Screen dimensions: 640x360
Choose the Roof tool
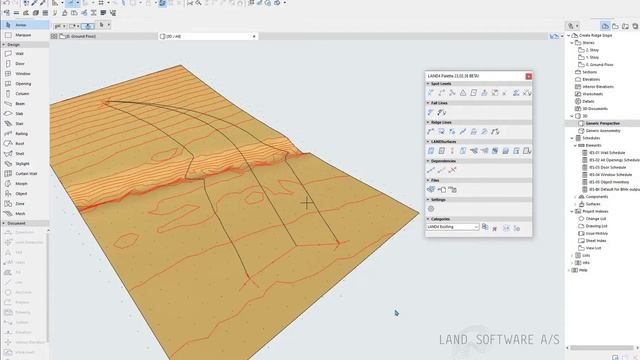coord(24,144)
